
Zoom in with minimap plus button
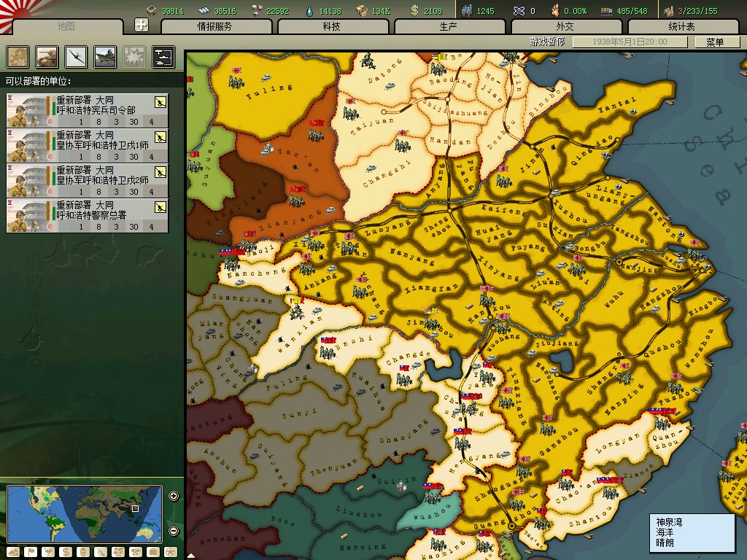point(174,496)
